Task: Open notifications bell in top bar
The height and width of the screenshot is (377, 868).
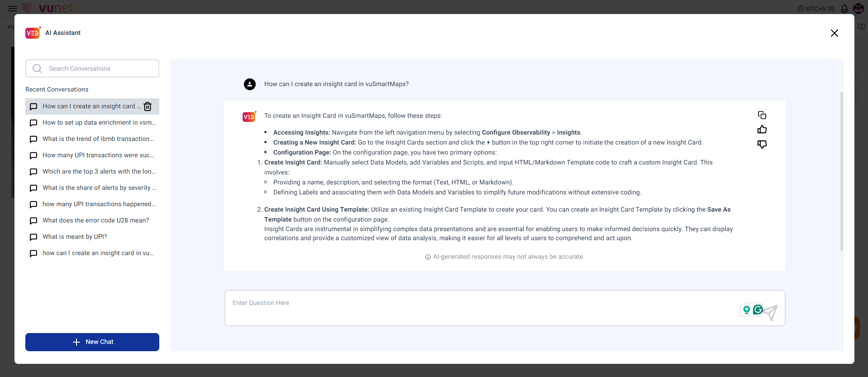Action: click(x=844, y=9)
